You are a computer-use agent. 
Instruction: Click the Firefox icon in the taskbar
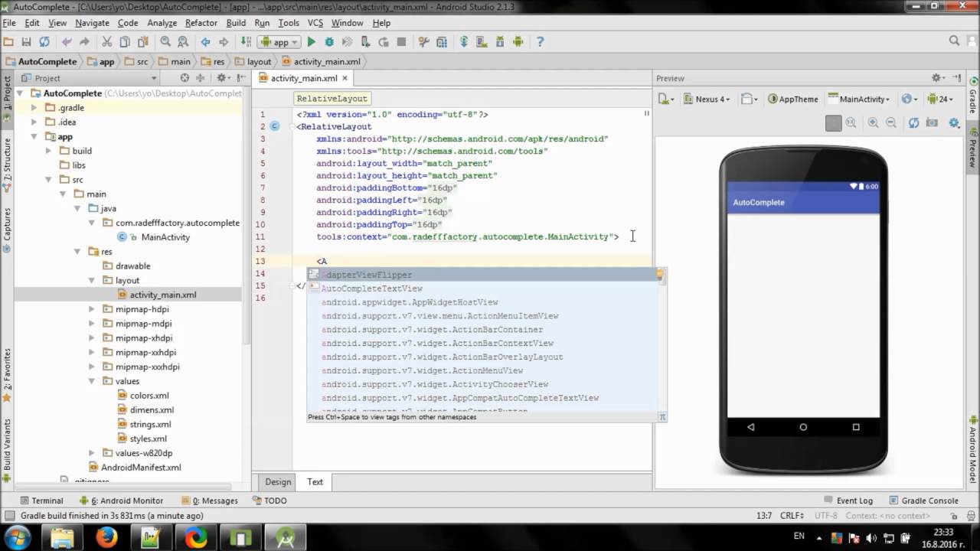(106, 538)
